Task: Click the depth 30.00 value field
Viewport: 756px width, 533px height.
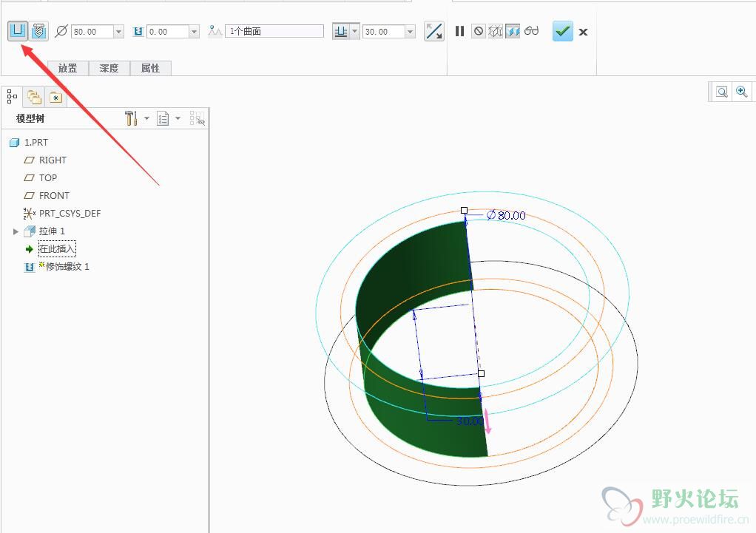Action: (x=384, y=32)
